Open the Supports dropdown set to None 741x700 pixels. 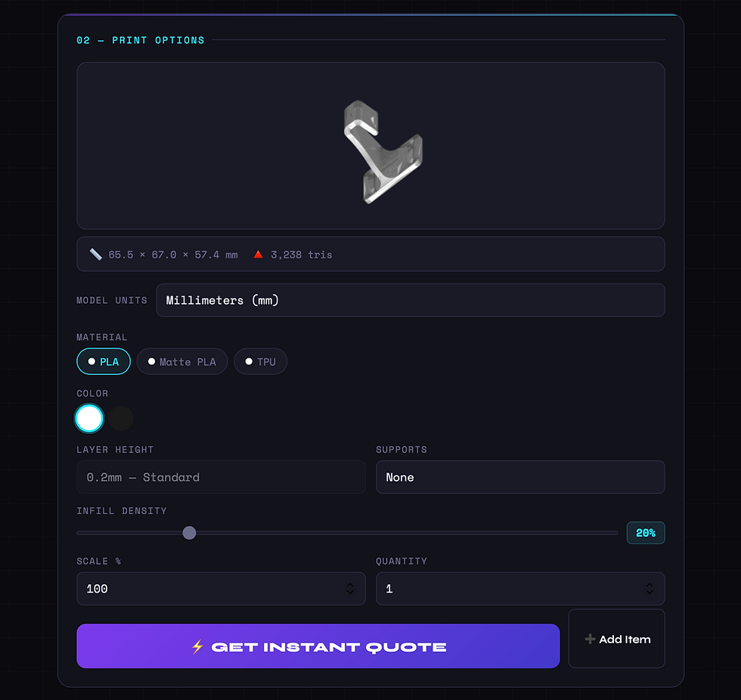click(520, 477)
